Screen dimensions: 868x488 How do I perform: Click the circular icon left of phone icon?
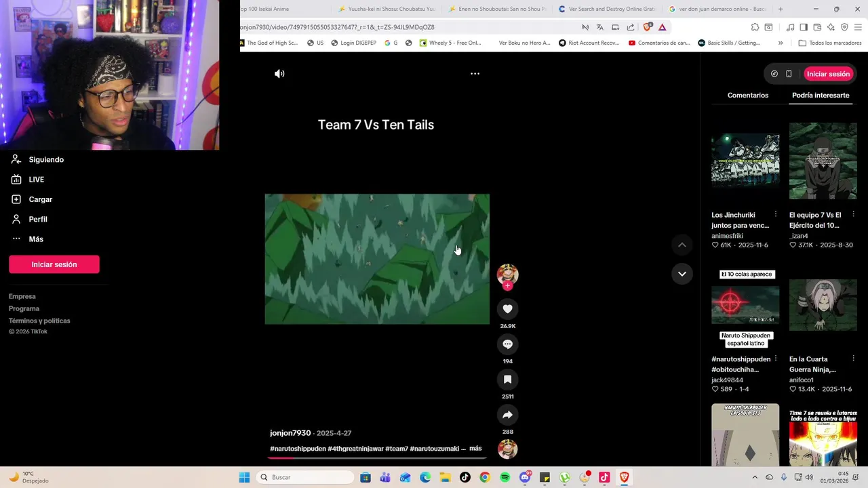[x=774, y=74]
